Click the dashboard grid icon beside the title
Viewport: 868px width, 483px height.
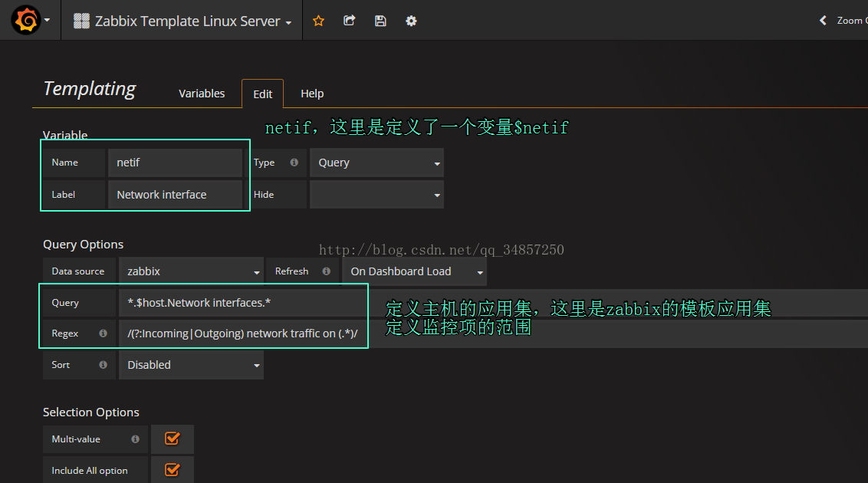[81, 21]
